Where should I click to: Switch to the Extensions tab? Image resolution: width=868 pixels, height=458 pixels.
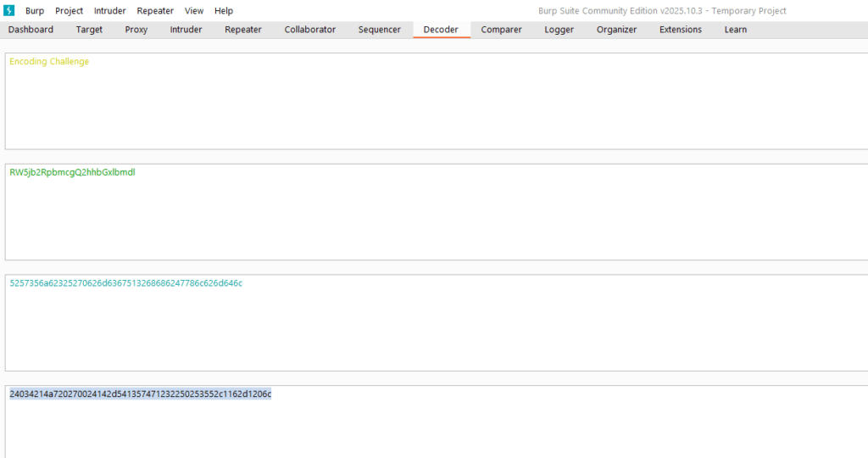(x=681, y=30)
